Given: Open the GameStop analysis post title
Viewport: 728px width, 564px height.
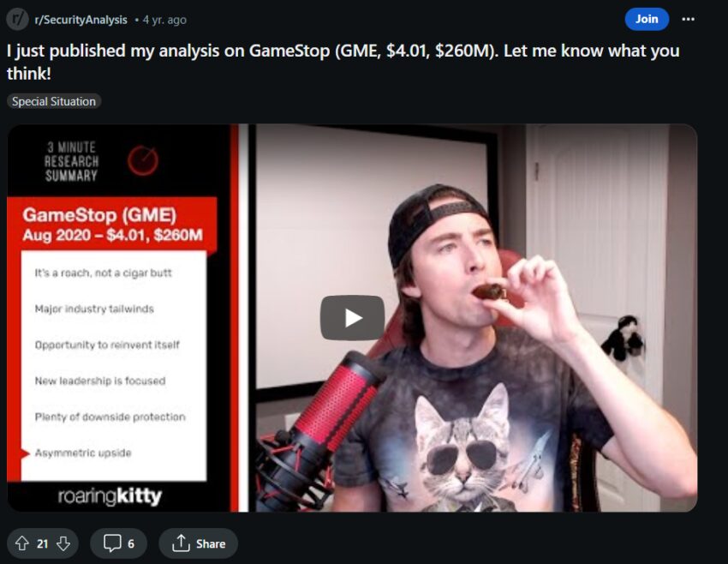Looking at the screenshot, I should point(343,62).
